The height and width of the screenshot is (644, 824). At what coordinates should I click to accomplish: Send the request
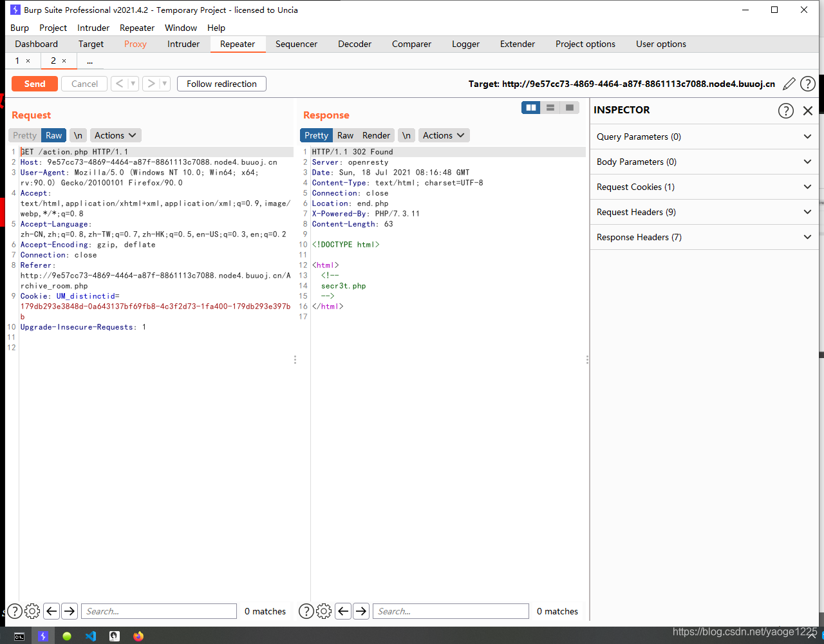coord(35,84)
